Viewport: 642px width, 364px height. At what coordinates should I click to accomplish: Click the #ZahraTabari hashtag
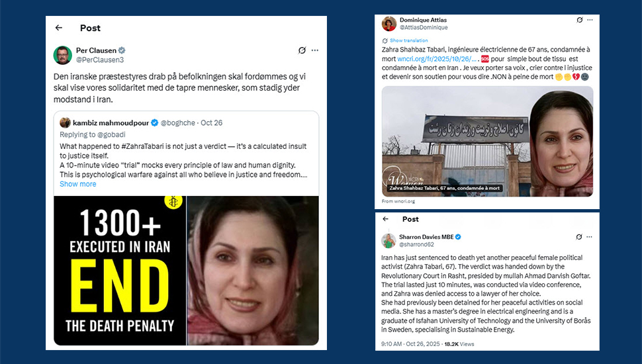[142, 146]
